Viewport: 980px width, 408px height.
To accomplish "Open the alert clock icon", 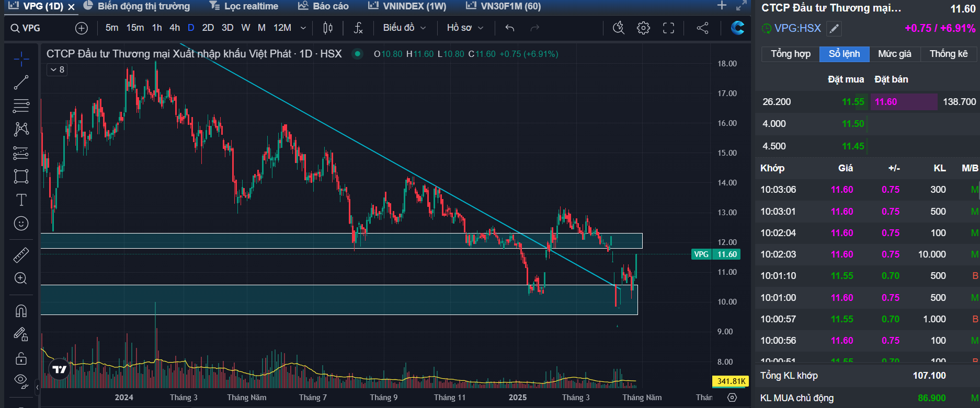I will pos(619,28).
